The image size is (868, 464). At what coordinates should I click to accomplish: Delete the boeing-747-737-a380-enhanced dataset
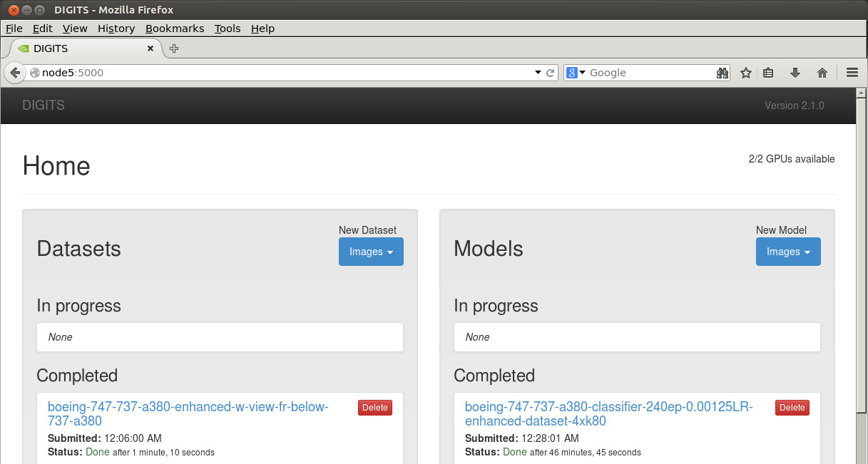click(375, 408)
